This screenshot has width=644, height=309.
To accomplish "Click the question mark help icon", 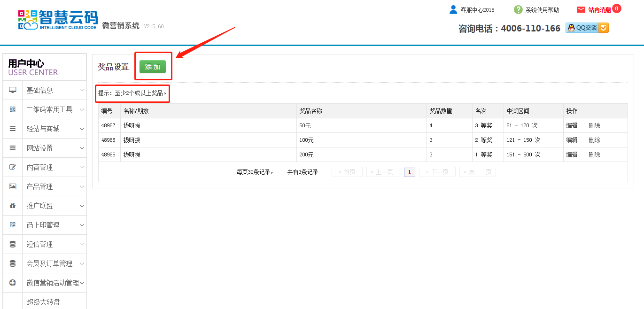I will click(x=518, y=10).
